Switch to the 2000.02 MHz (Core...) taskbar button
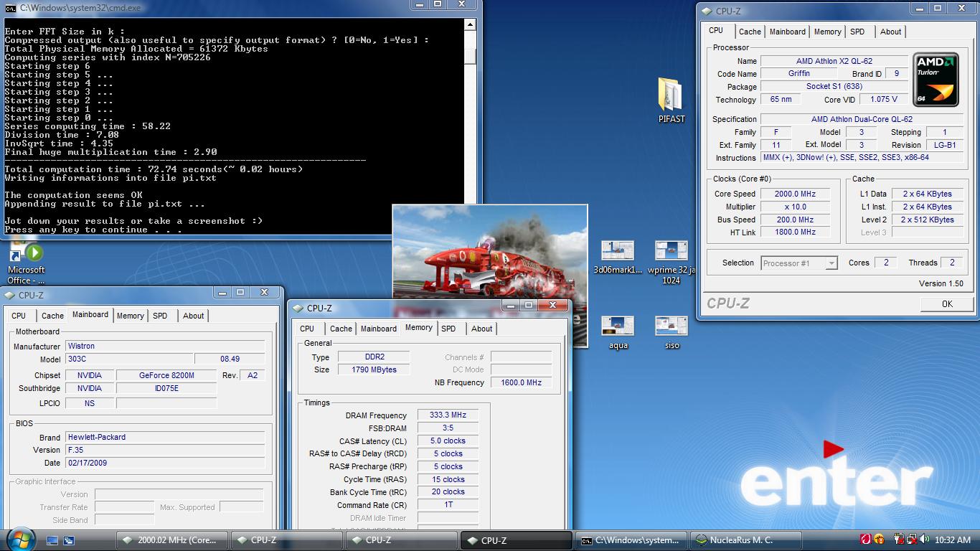Image resolution: width=980 pixels, height=551 pixels. pyautogui.click(x=172, y=540)
